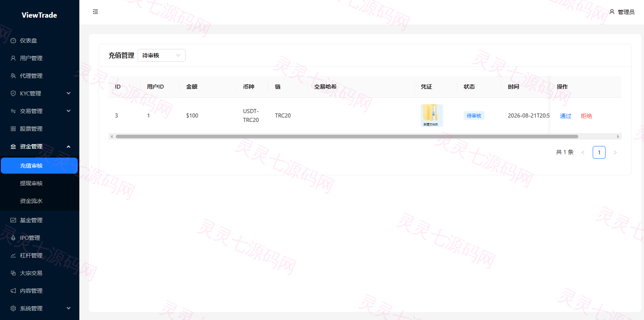Expand the 系统管理 submenu chevron
The width and height of the screenshot is (644, 320).
[x=69, y=308]
